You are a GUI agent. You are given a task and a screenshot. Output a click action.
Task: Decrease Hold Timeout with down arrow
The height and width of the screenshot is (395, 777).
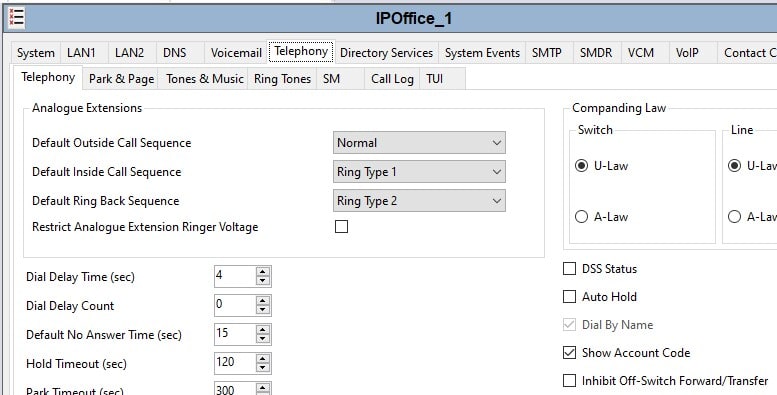click(263, 368)
